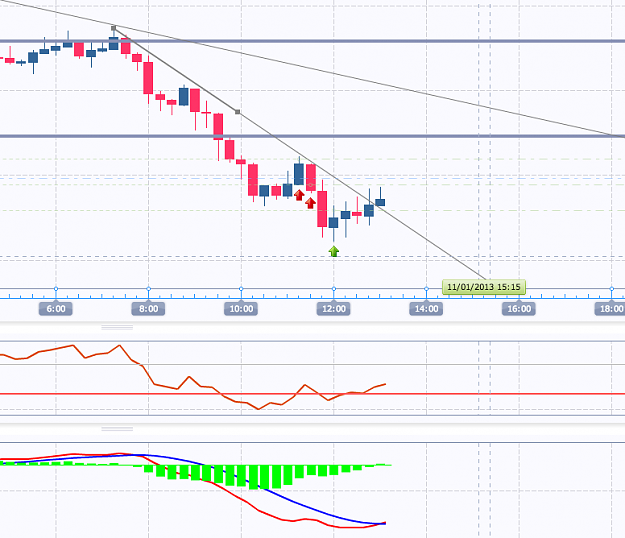Select the lower thick horizontal support line
This screenshot has width=625, height=538.
coord(312,136)
